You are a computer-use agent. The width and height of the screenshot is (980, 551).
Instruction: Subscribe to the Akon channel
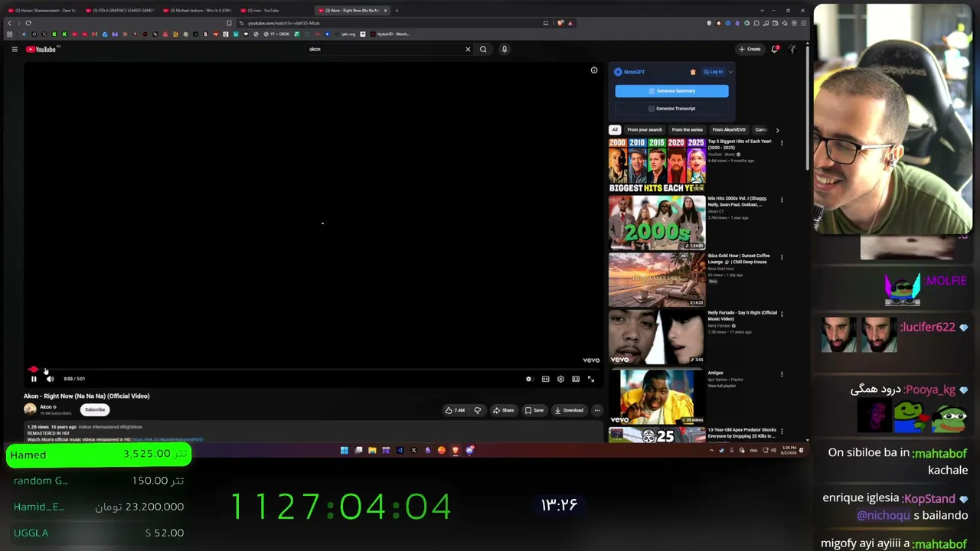(95, 409)
